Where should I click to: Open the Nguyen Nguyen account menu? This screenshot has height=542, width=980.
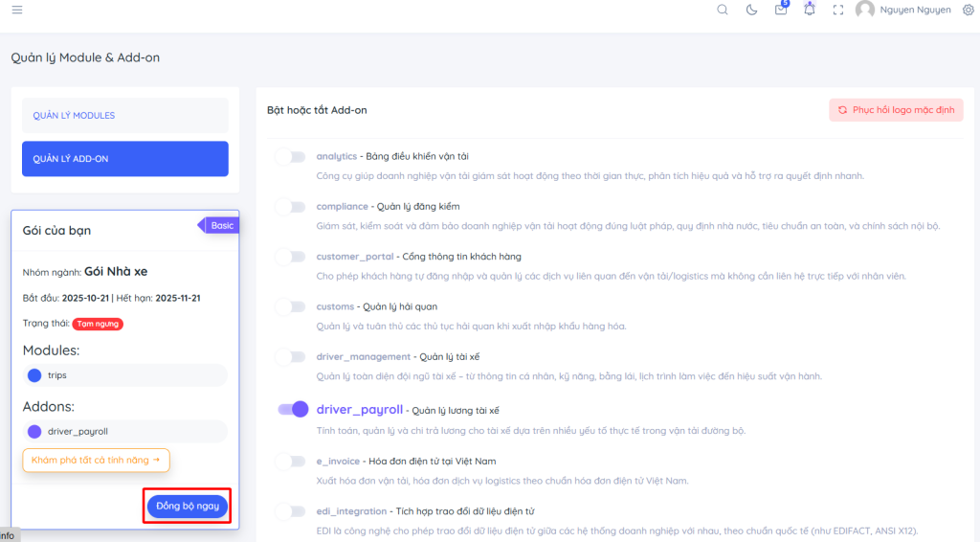(x=915, y=10)
